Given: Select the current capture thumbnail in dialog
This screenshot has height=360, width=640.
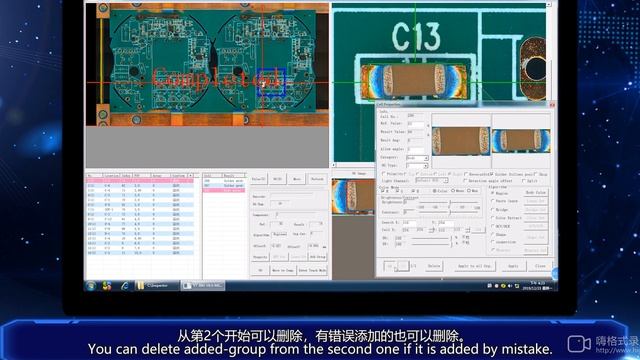Looking at the screenshot, I should pos(521,141).
